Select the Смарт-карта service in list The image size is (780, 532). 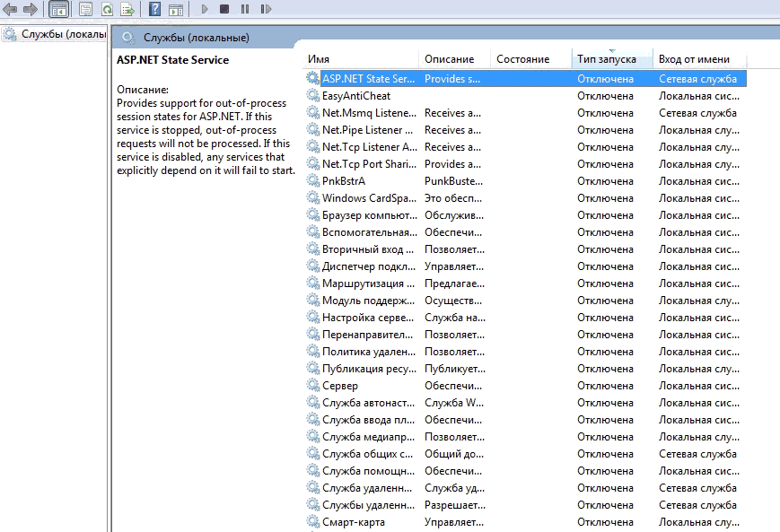tap(357, 522)
